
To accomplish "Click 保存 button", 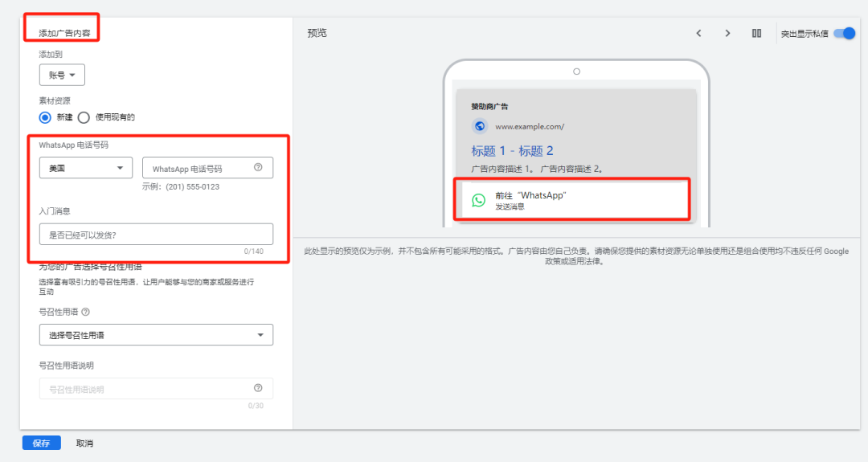I will tap(42, 444).
